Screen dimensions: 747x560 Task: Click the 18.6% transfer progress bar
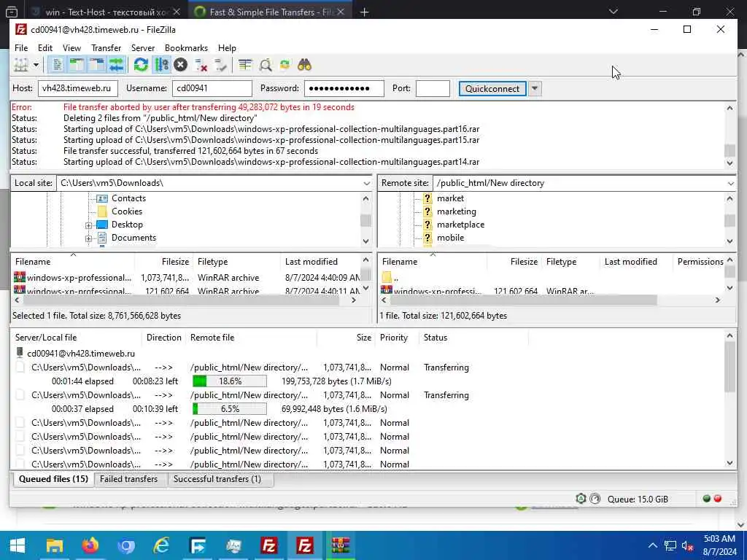point(230,381)
